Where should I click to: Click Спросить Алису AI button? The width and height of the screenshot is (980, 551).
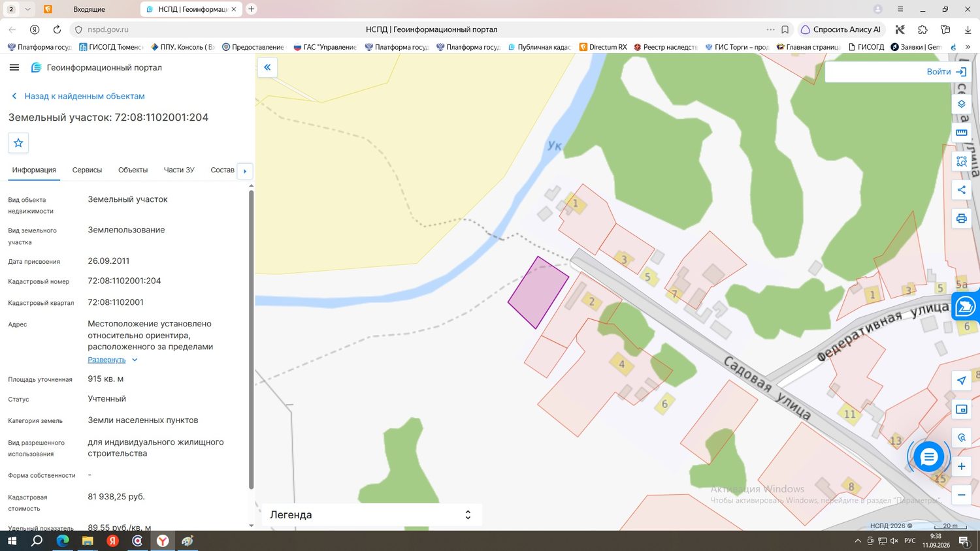[x=841, y=29]
